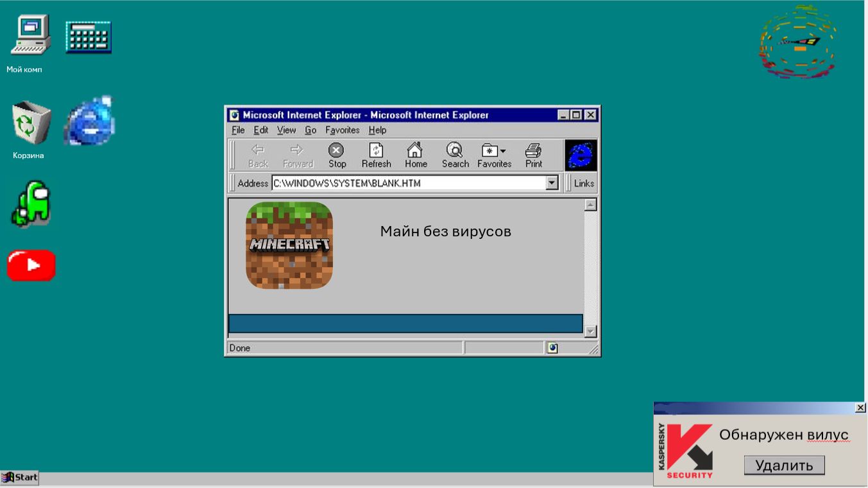Click the colorful swirl logo icon on the desktop
This screenshot has width=868, height=488.
click(798, 42)
